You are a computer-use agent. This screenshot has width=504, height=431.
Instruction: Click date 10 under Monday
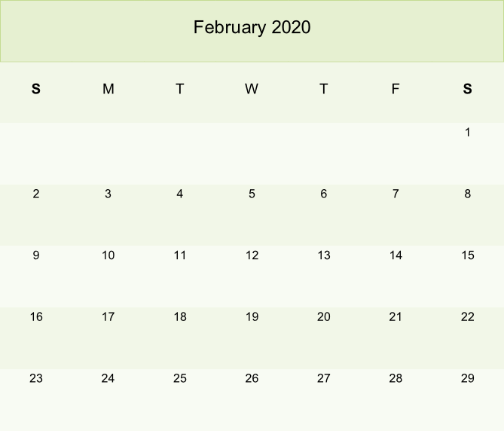pyautogui.click(x=108, y=255)
